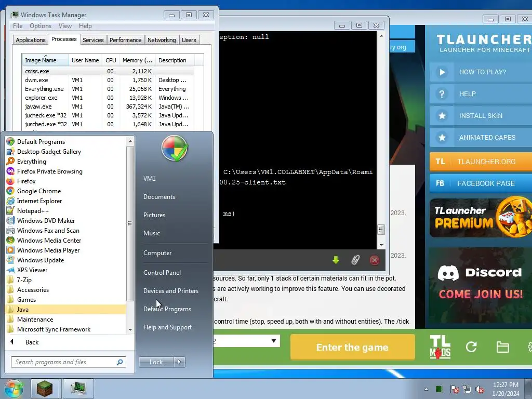Switch to the Networking tab
This screenshot has width=532, height=399.
[162, 40]
